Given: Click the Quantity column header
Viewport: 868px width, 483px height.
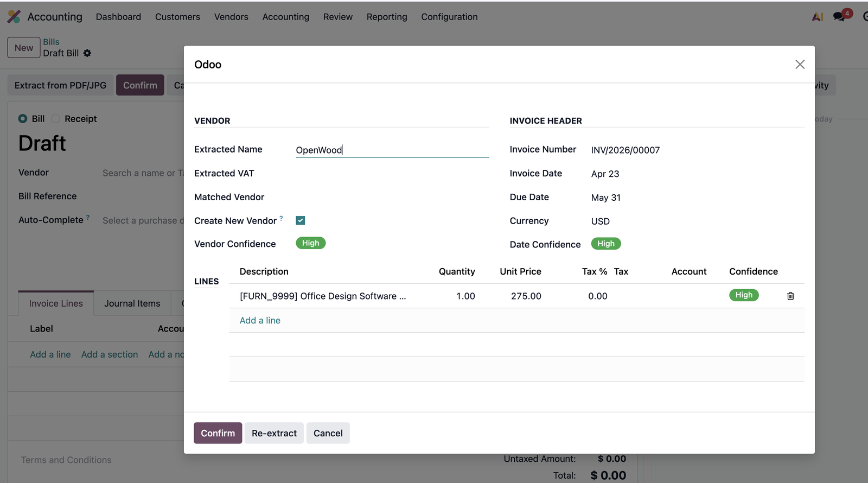Looking at the screenshot, I should 457,271.
